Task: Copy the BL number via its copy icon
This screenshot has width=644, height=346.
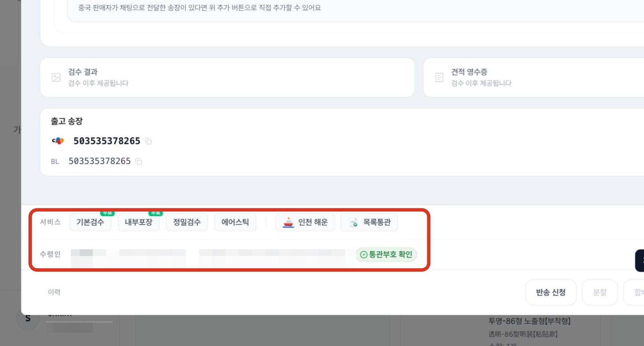Action: click(139, 161)
